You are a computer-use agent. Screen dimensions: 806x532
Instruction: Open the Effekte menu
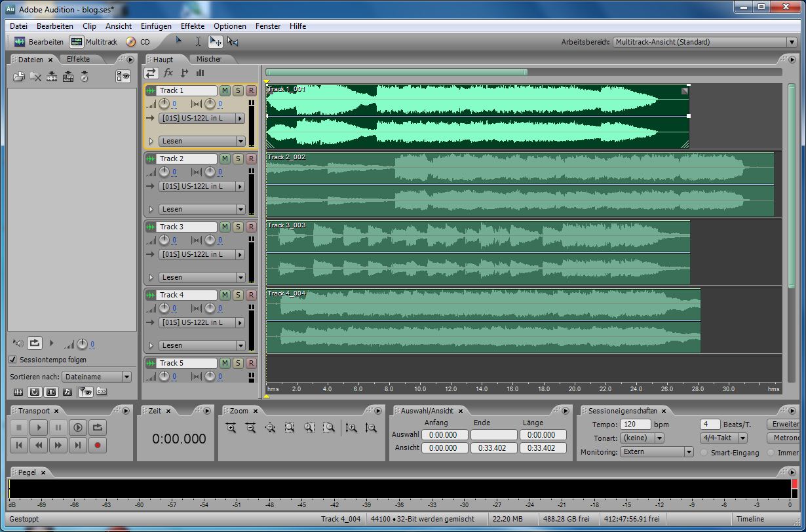tap(192, 26)
